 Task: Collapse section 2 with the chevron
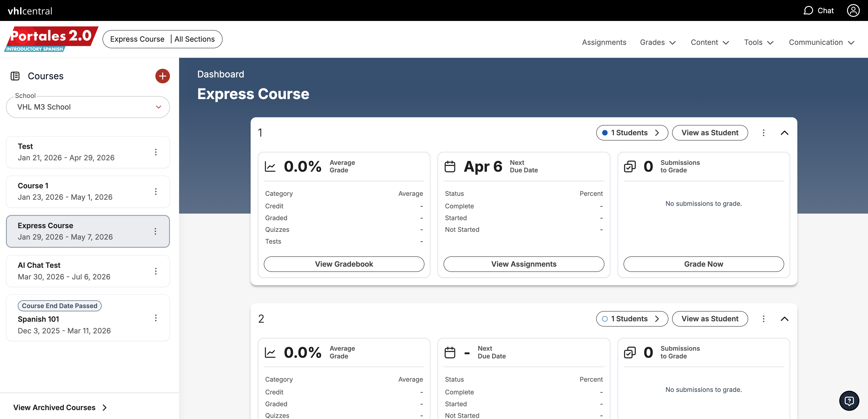click(x=784, y=319)
